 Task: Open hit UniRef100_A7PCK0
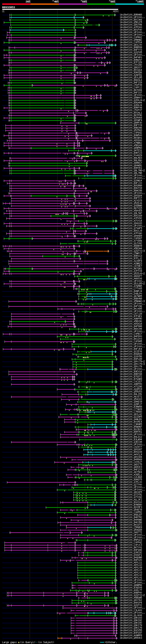click(x=131, y=27)
